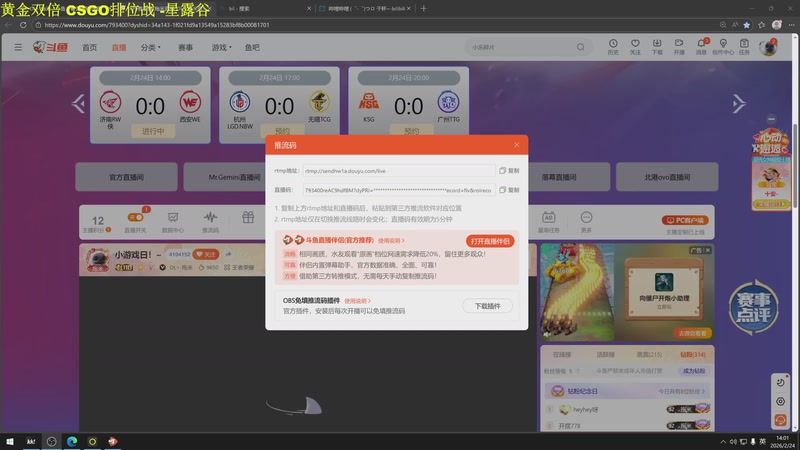This screenshot has width=800, height=450.
Task: Click the search magnifier icon
Action: [x=581, y=47]
